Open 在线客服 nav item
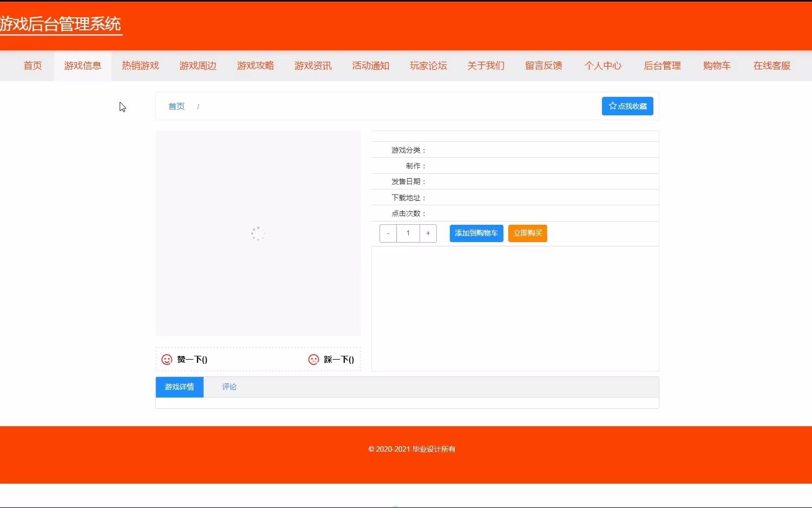Screen dimensions: 812x508 (x=772, y=66)
